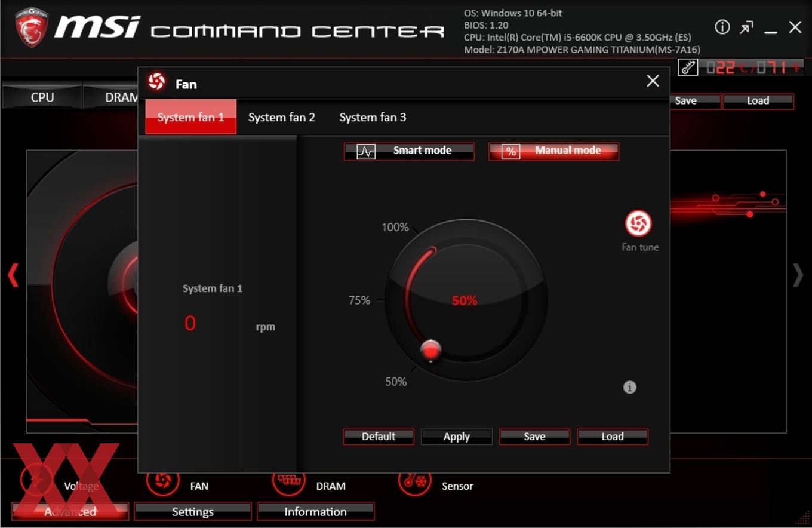This screenshot has width=812, height=528.
Task: Switch to System fan 1 tab
Action: (191, 116)
